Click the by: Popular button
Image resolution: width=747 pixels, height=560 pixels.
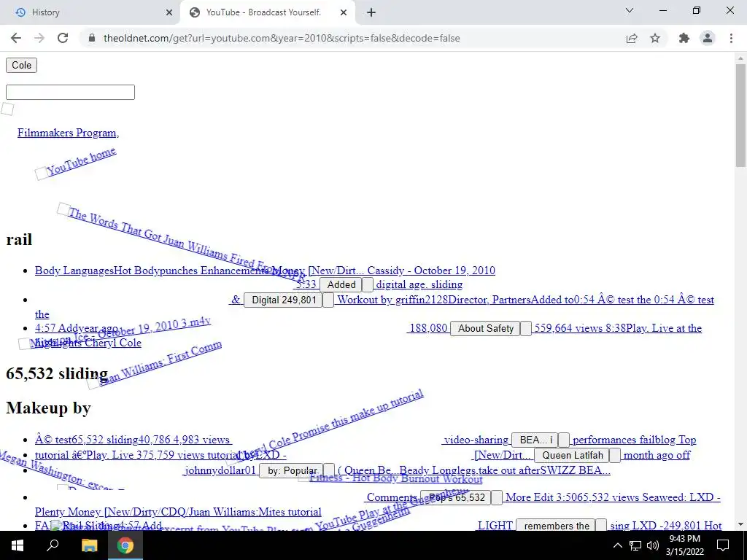click(292, 470)
